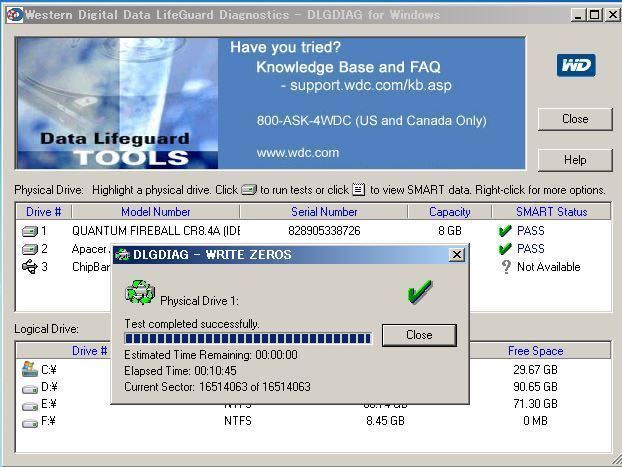
Task: Click the view SMART data icon in instructions
Action: click(x=359, y=190)
